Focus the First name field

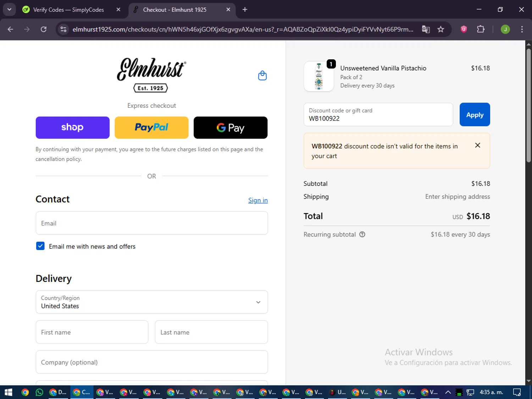[92, 332]
